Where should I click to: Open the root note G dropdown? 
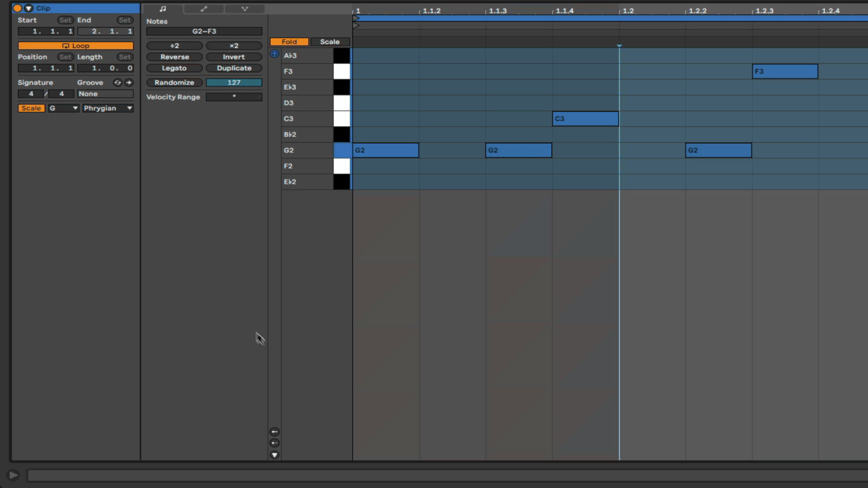[64, 108]
